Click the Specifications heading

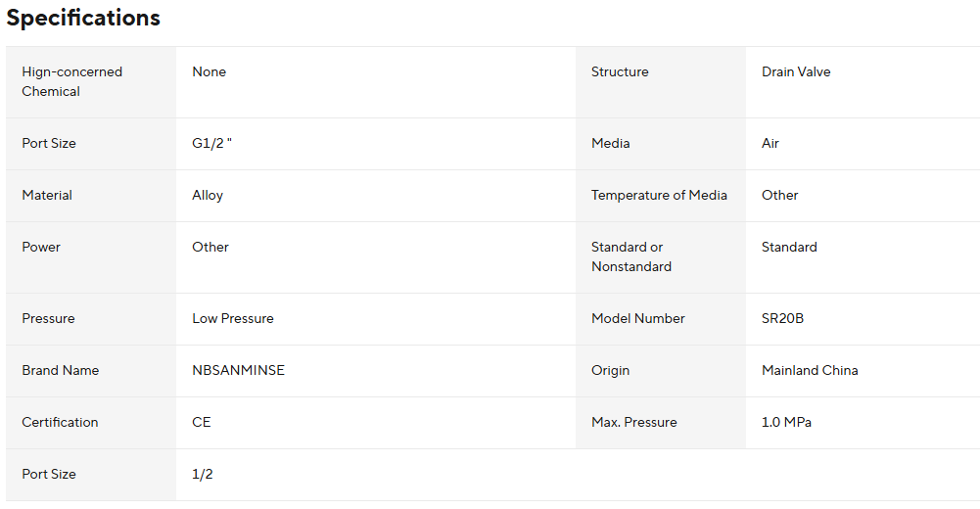click(83, 19)
